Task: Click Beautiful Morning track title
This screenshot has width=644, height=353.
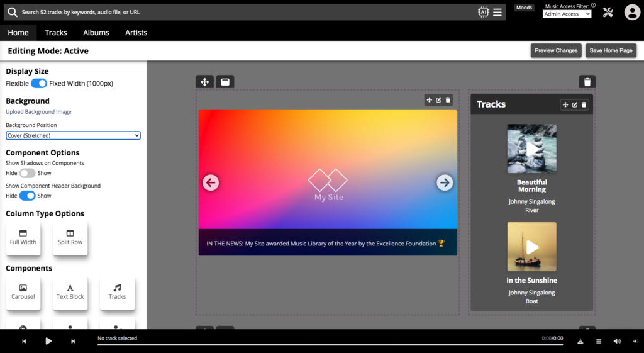Action: click(532, 186)
